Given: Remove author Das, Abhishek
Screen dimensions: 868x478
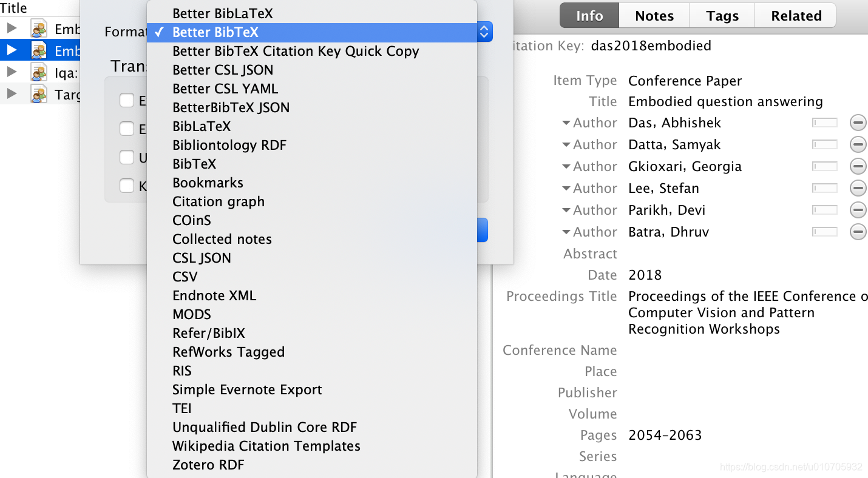Looking at the screenshot, I should tap(858, 123).
